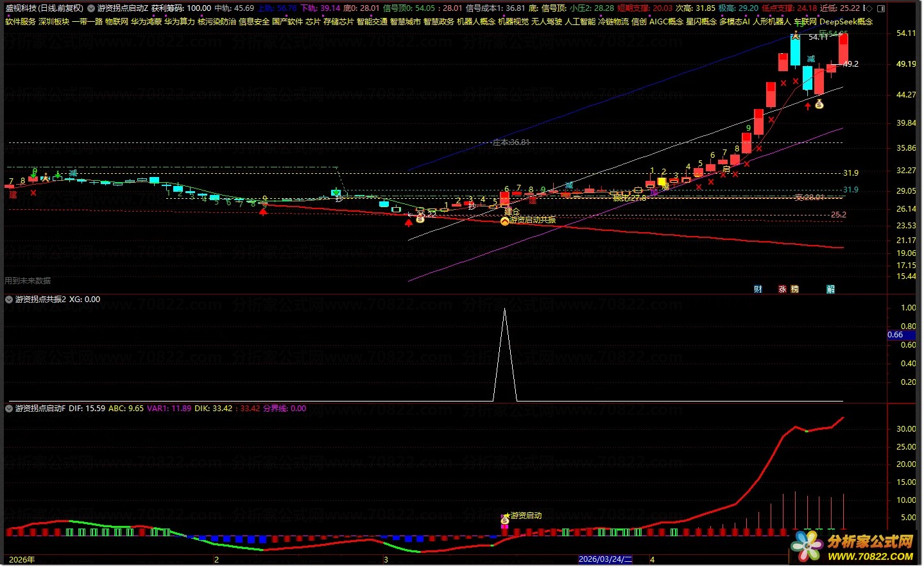This screenshot has height=567, width=924.
Task: Select the 人工智能 concept tag
Action: pyautogui.click(x=580, y=21)
